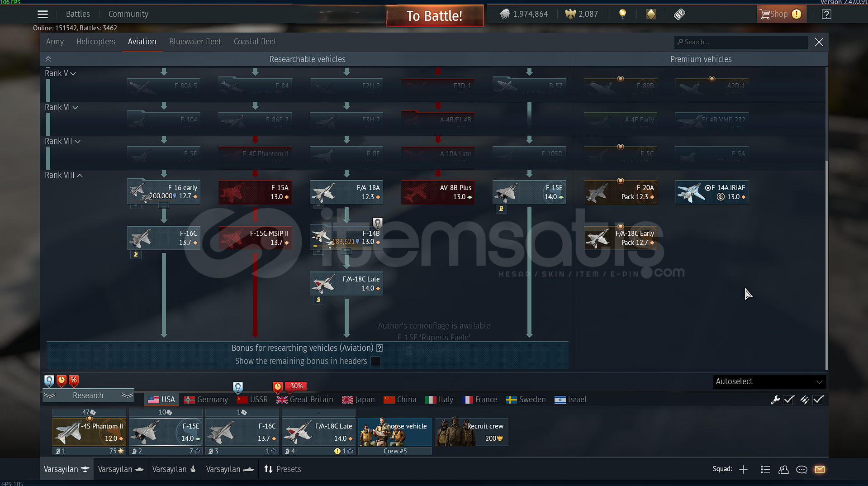Click the timed booster clock icon

(62, 381)
